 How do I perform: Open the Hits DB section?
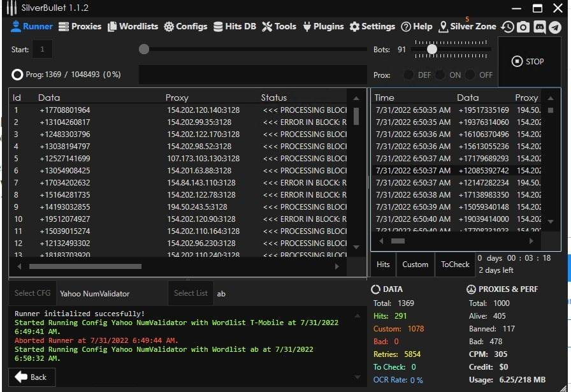click(x=235, y=27)
